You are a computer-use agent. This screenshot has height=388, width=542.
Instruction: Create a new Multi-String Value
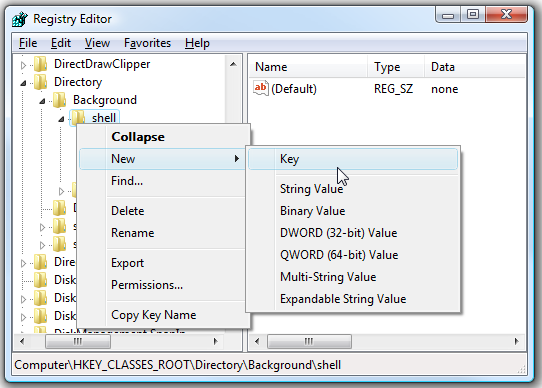(353, 277)
